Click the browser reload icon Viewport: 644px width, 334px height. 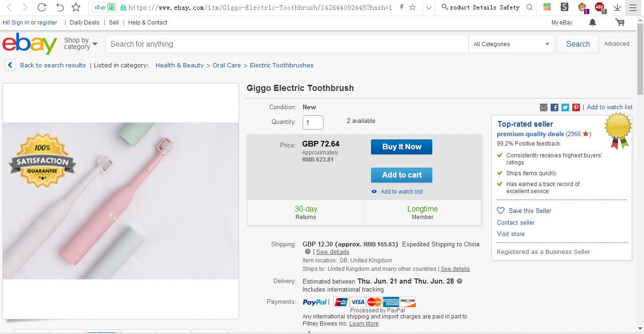click(41, 7)
